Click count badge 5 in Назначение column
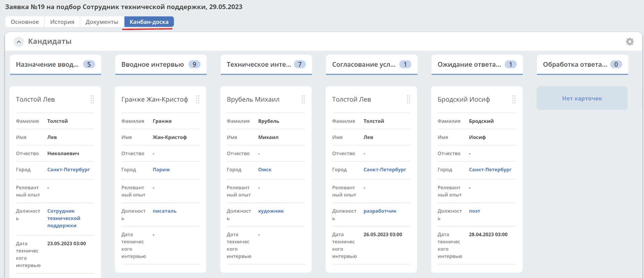This screenshot has height=278, width=644. click(89, 64)
